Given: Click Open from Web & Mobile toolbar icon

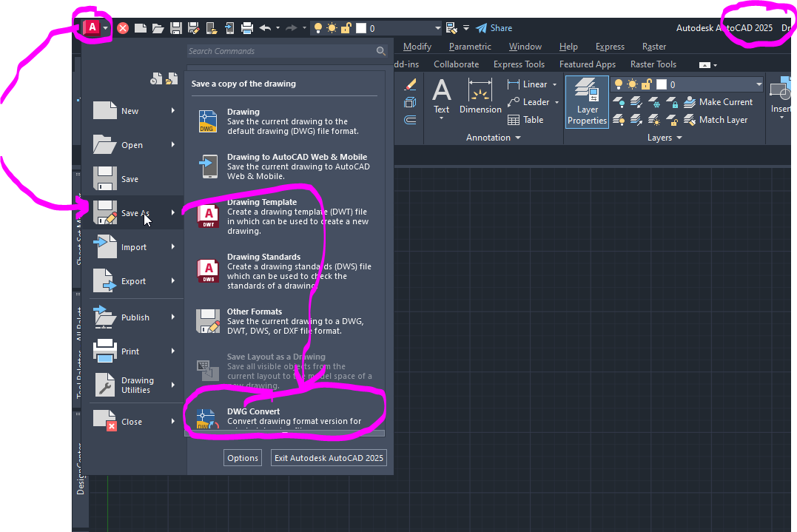Looking at the screenshot, I should (212, 28).
